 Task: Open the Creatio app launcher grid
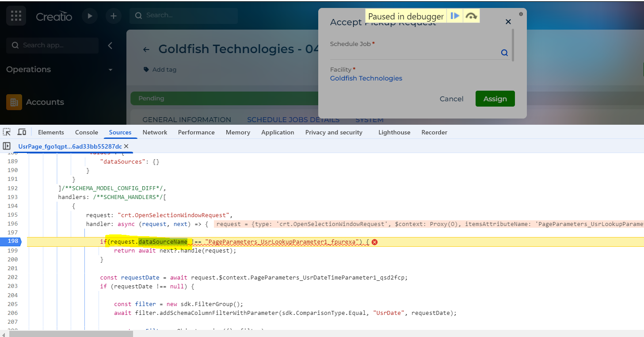tap(16, 16)
